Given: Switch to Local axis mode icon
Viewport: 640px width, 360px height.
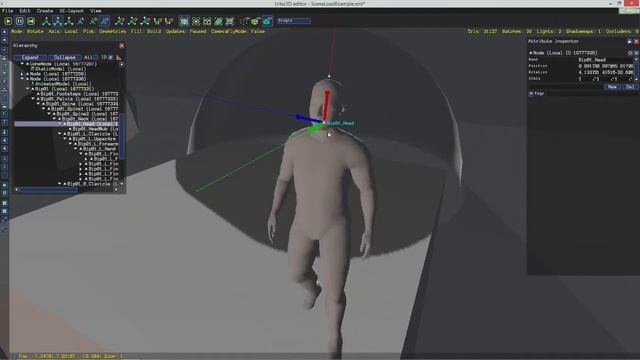Looking at the screenshot, I should [x=105, y=21].
